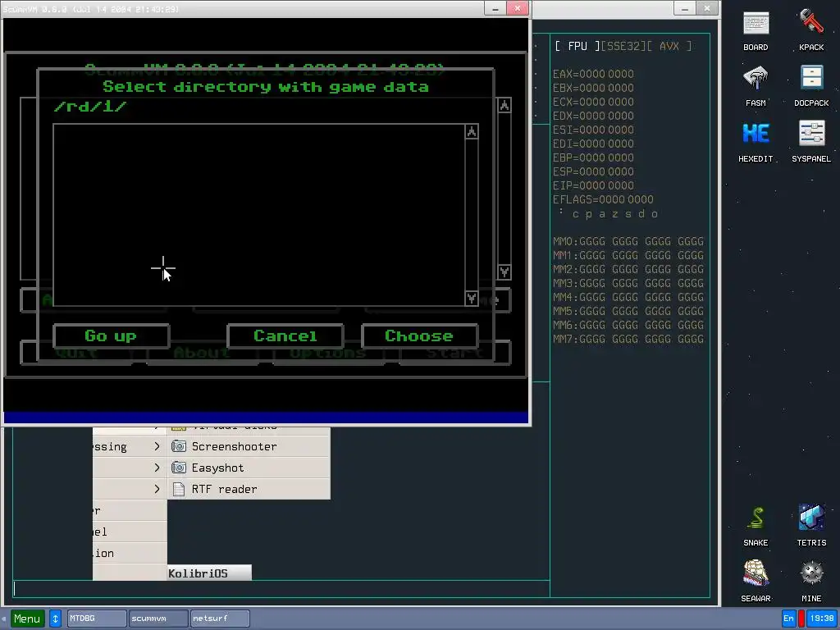Screen dimensions: 840x630
Task: Select the FPU tab in MTDBG
Action: pyautogui.click(x=577, y=46)
